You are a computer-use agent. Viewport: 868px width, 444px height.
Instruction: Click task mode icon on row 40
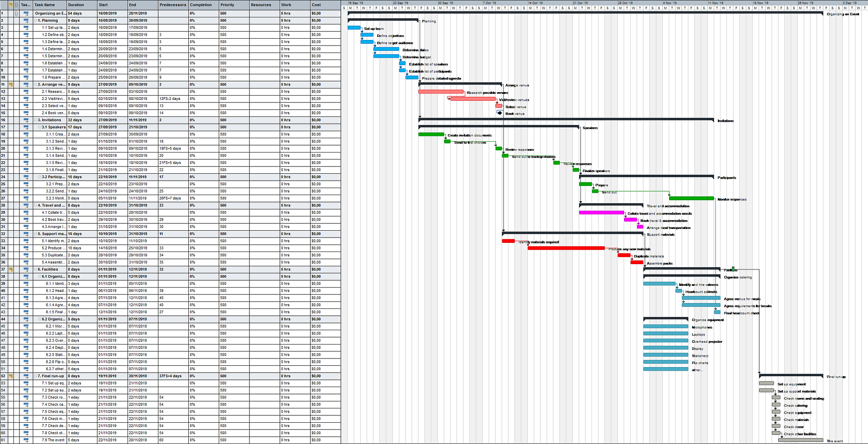tap(26, 291)
